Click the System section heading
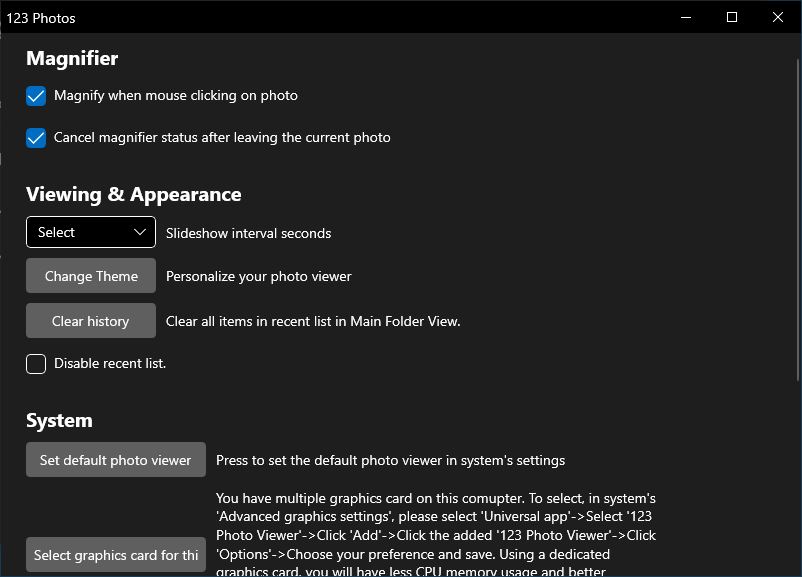 tap(59, 420)
